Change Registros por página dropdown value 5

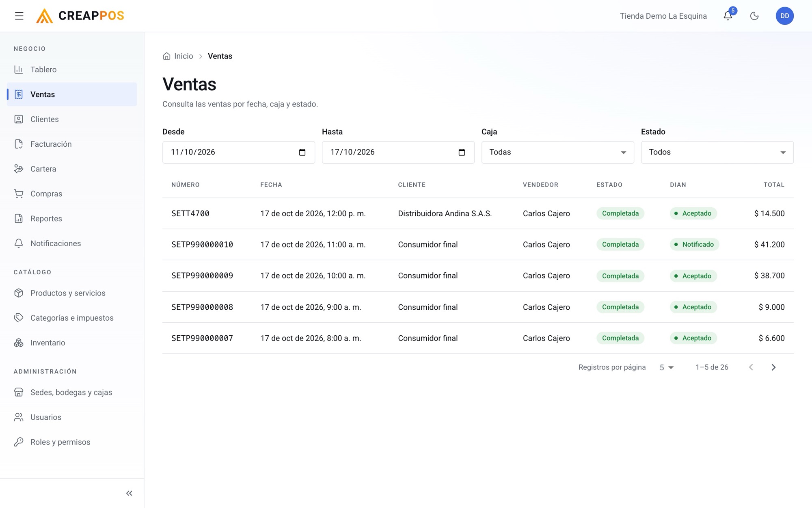666,367
